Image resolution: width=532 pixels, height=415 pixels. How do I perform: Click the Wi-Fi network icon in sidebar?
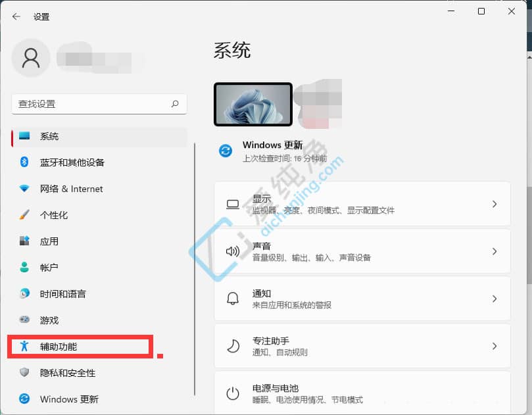(24, 188)
